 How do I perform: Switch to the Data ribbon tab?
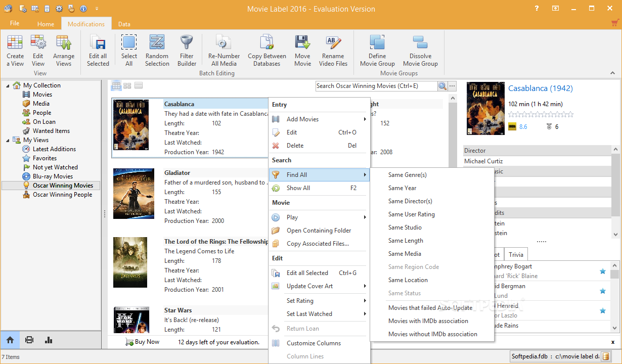(124, 24)
